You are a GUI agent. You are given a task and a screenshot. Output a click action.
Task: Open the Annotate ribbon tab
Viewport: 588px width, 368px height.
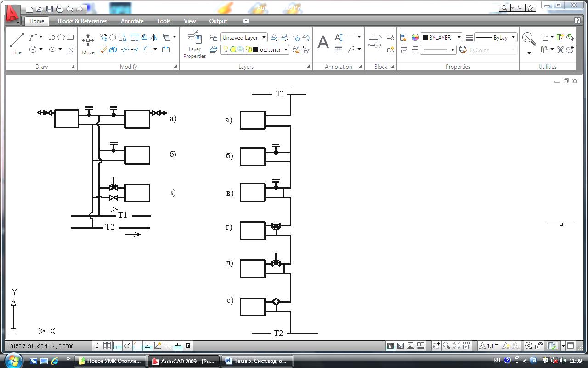coord(132,21)
